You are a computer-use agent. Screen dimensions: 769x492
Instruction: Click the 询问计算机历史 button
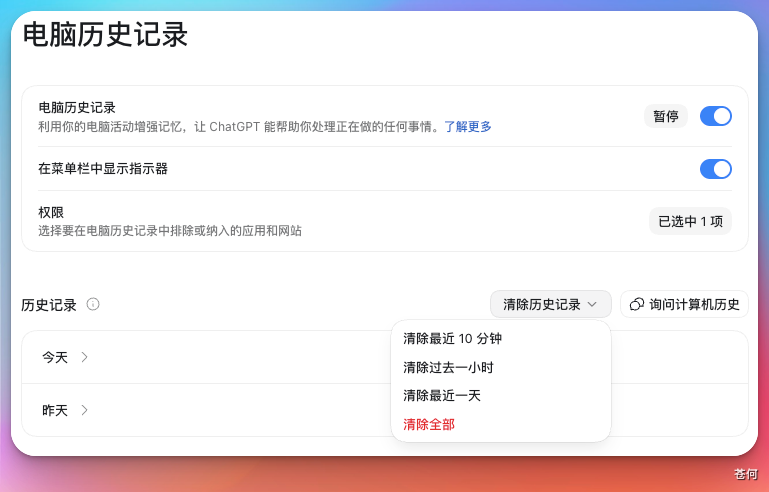point(684,305)
